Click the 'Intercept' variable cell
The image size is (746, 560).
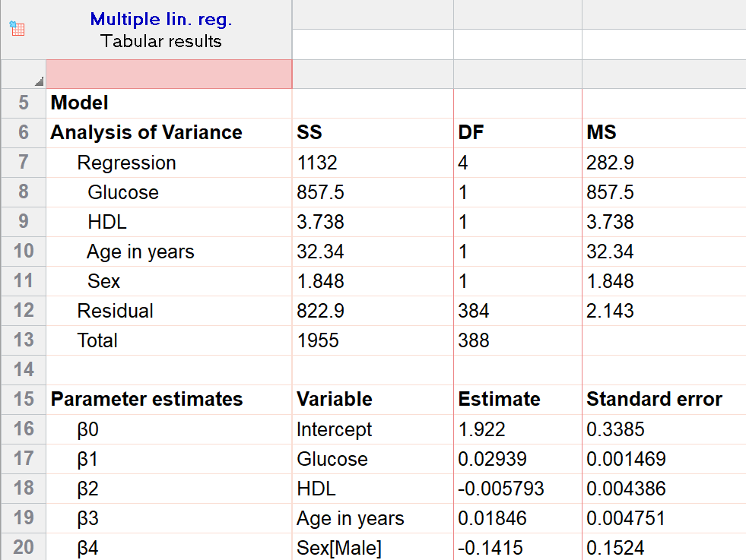[x=334, y=429]
